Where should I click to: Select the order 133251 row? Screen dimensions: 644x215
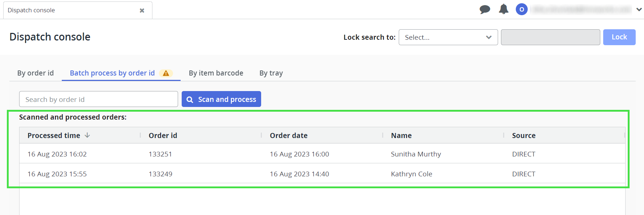click(160, 154)
